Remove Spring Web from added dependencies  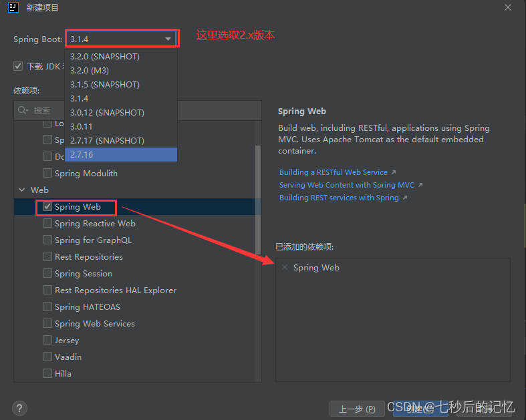285,267
